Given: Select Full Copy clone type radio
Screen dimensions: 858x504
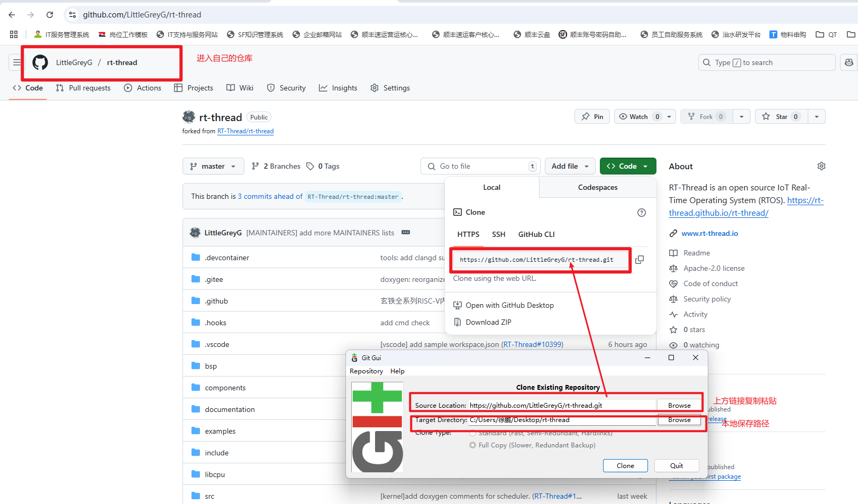Looking at the screenshot, I should 472,445.
